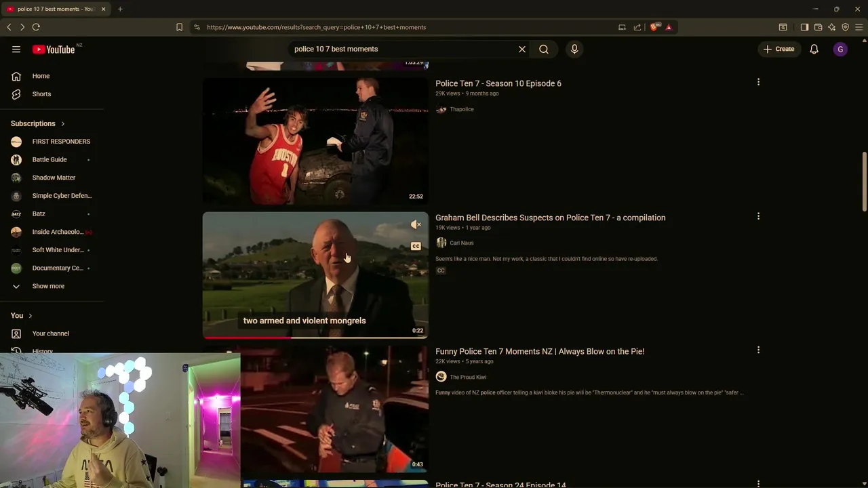This screenshot has width=868, height=488.
Task: Open the account avatar menu
Action: tap(840, 49)
